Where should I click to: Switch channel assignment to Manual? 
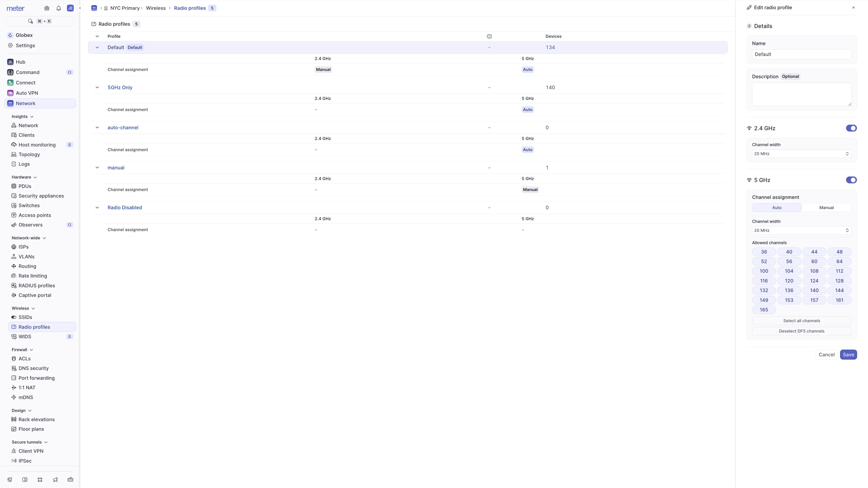[826, 208]
